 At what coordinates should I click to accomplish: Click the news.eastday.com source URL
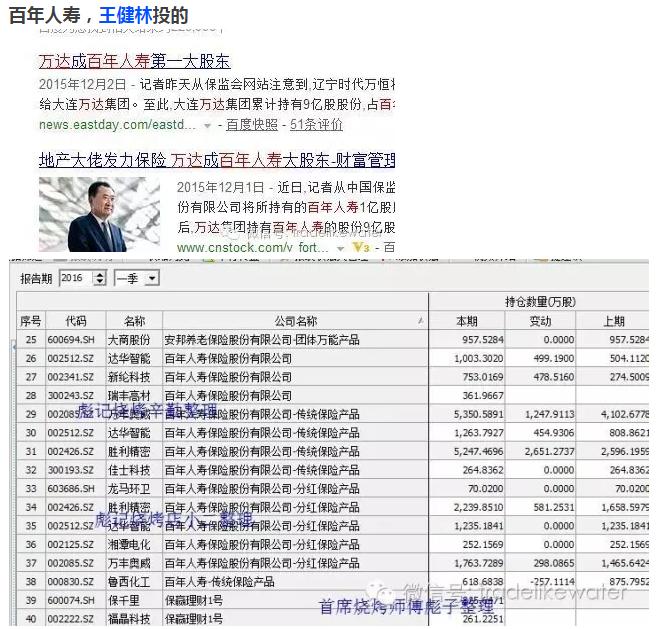point(117,125)
